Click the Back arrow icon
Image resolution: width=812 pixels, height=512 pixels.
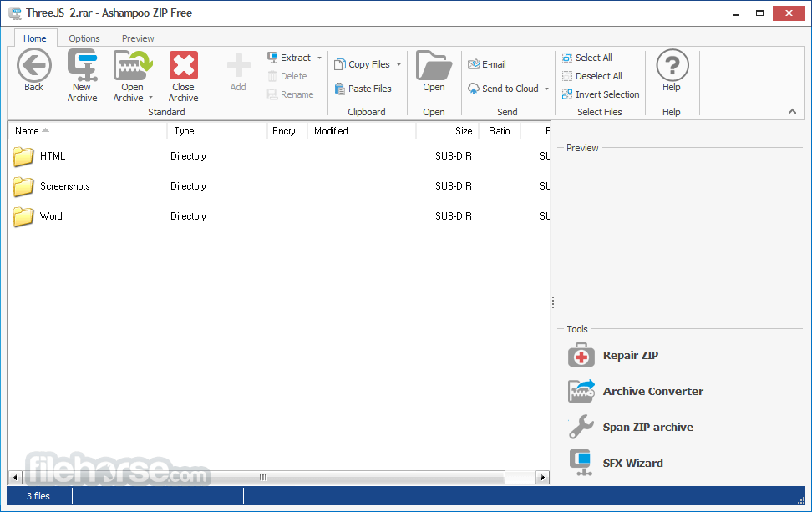(33, 66)
